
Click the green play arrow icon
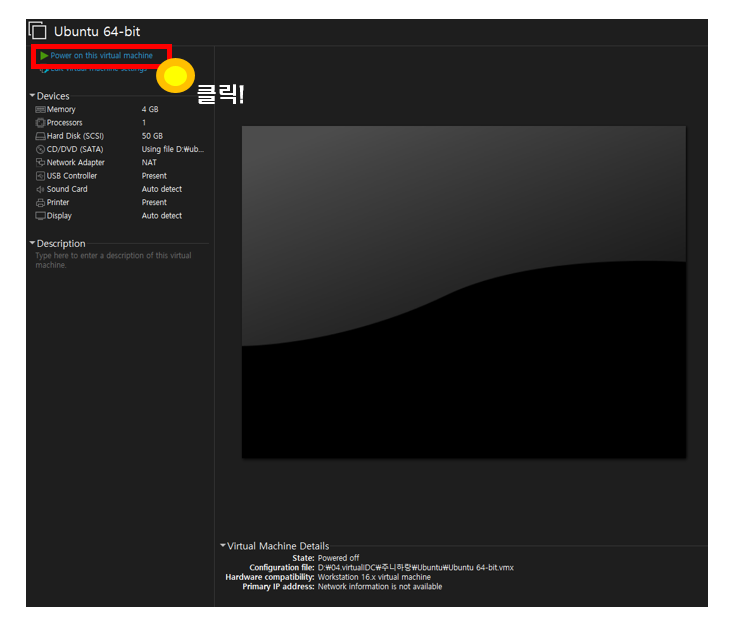coord(44,56)
